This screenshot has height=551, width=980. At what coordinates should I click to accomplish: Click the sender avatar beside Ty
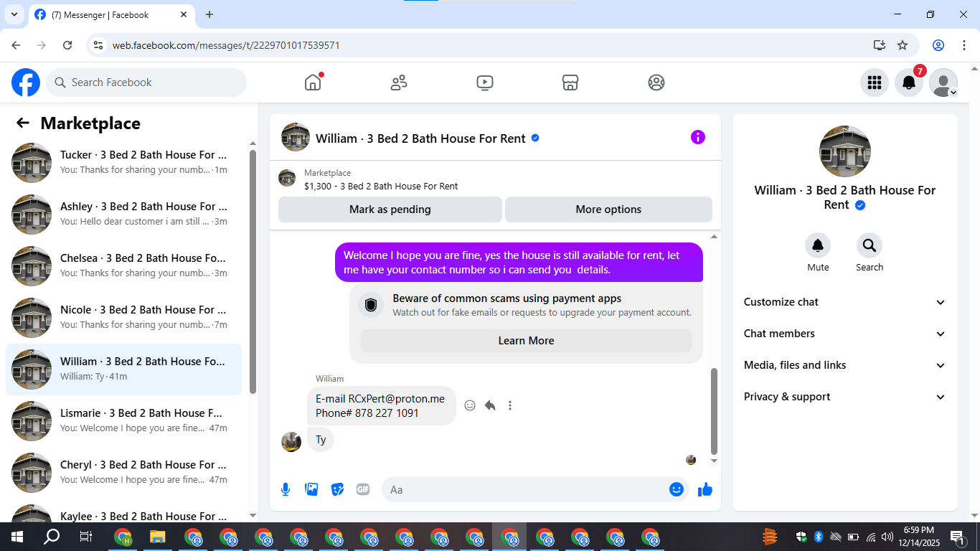[291, 442]
